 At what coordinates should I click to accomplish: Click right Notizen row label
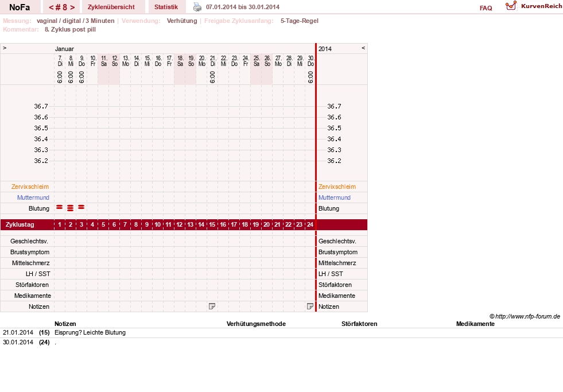[x=329, y=306]
